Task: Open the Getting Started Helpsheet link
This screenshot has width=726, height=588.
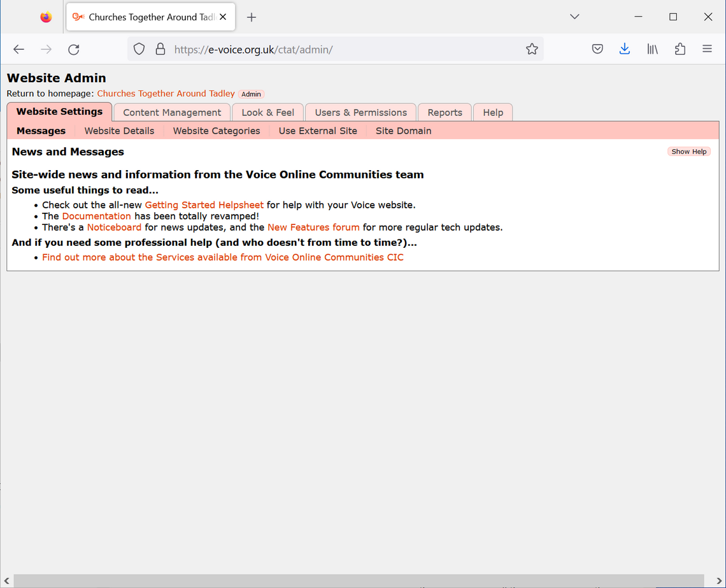Action: point(204,204)
